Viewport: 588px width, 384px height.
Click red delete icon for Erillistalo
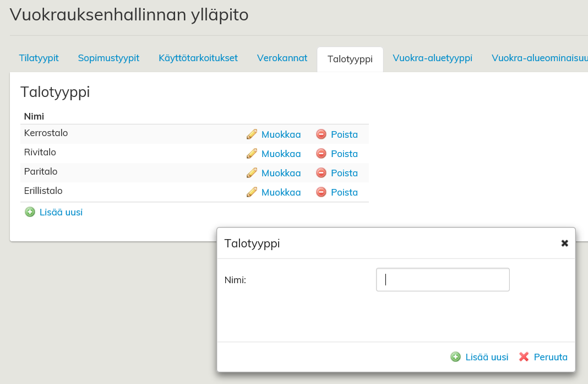(x=321, y=192)
